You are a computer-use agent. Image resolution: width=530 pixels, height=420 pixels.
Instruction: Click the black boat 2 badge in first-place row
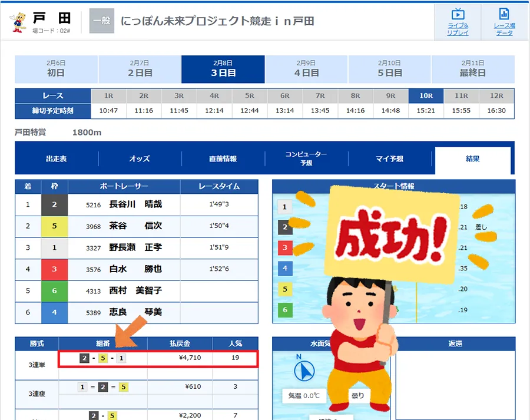coord(55,204)
